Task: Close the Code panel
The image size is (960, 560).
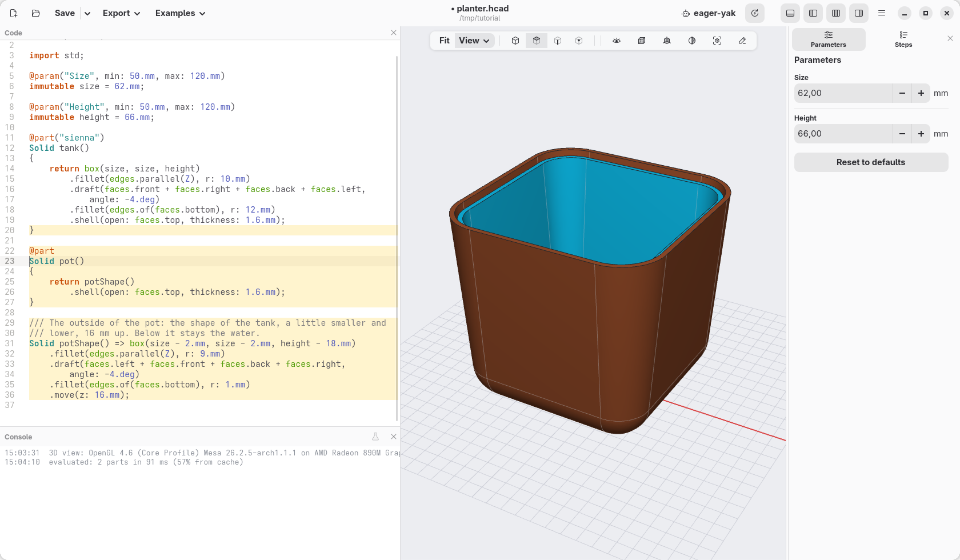Action: point(394,33)
